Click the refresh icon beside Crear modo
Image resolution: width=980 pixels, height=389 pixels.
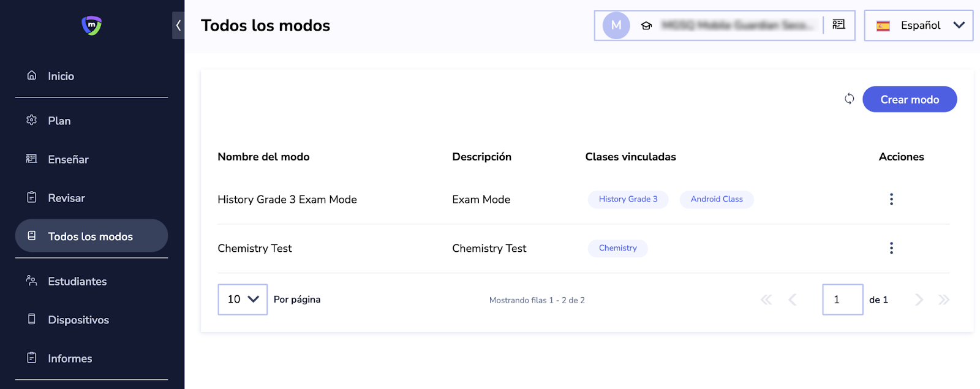point(849,99)
